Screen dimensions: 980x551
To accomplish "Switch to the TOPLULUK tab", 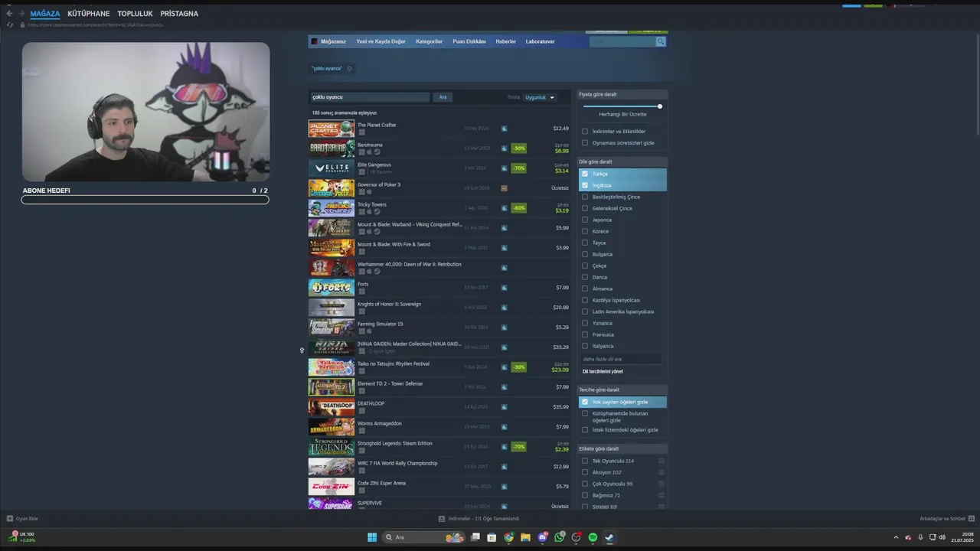I will click(x=135, y=14).
